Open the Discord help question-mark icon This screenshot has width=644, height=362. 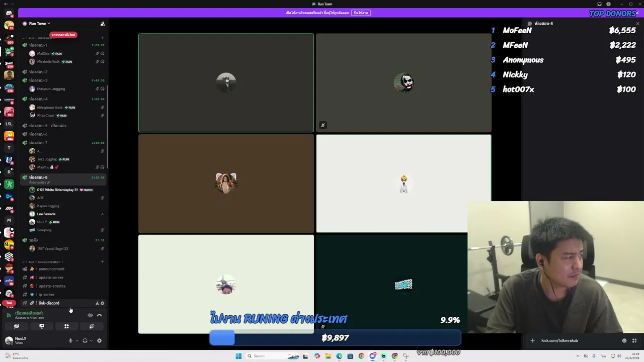coord(608,4)
